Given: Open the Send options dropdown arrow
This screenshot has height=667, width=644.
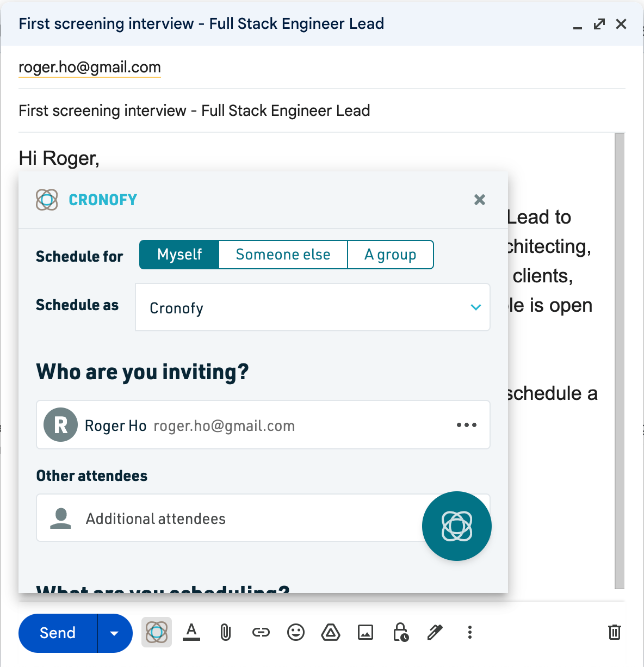Looking at the screenshot, I should 115,633.
